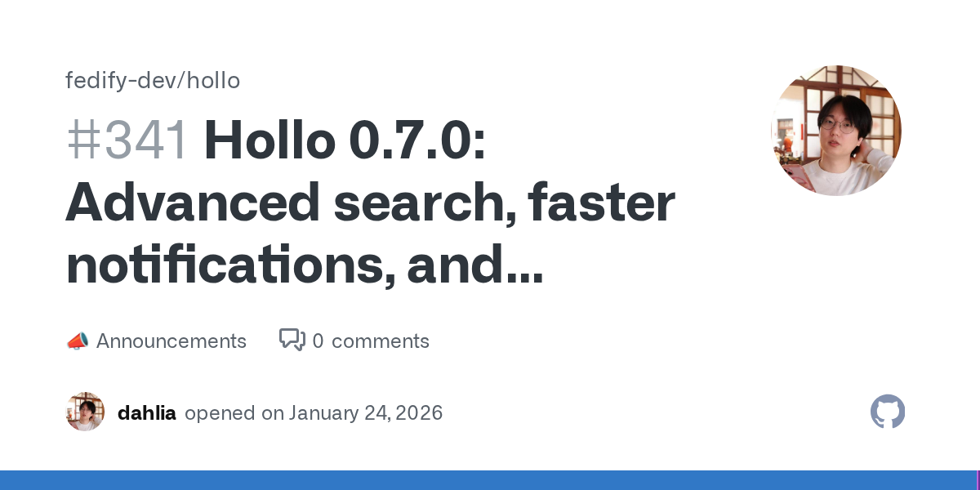Click the purple sliver ending the language bar
Screen dimensions: 980x490
coord(978,480)
